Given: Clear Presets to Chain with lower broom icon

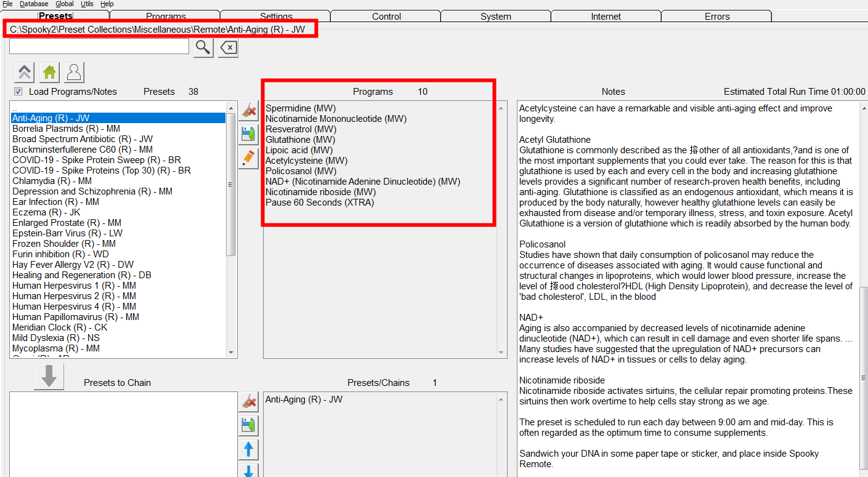Looking at the screenshot, I should 248,403.
